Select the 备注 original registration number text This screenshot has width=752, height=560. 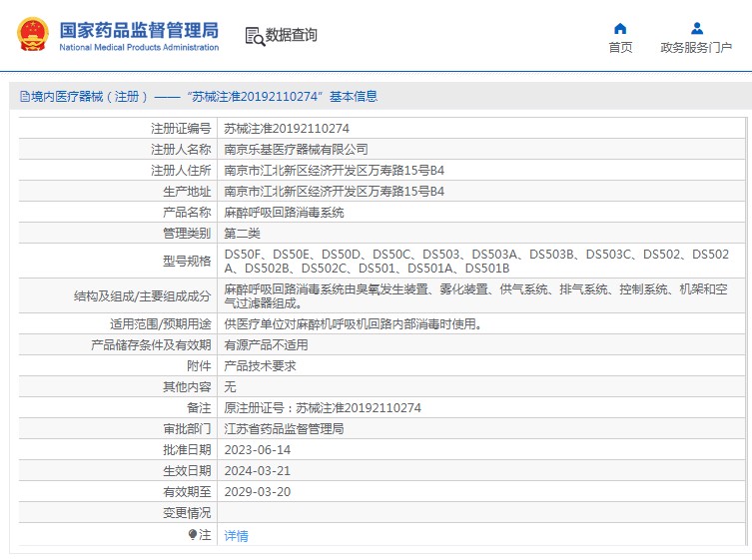tap(323, 408)
